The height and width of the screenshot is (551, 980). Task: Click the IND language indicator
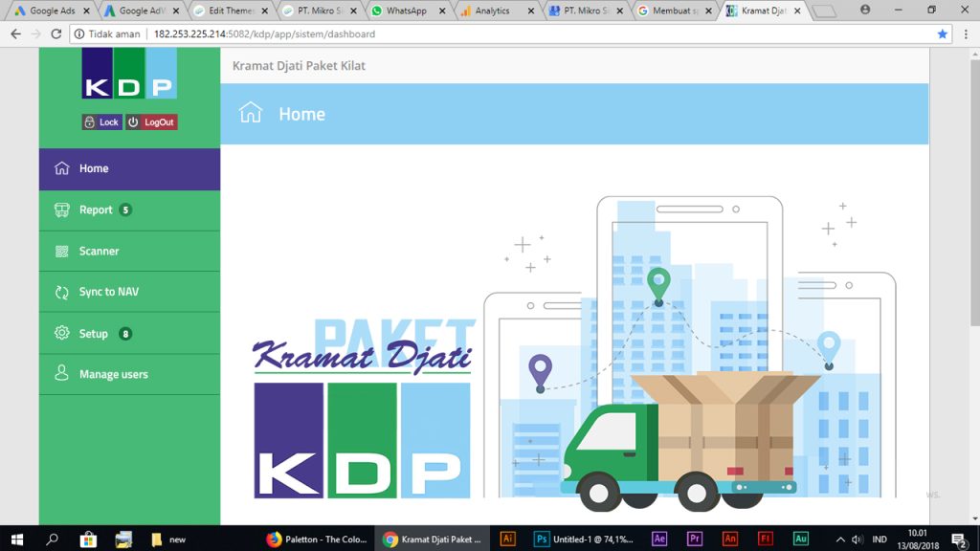click(x=880, y=540)
